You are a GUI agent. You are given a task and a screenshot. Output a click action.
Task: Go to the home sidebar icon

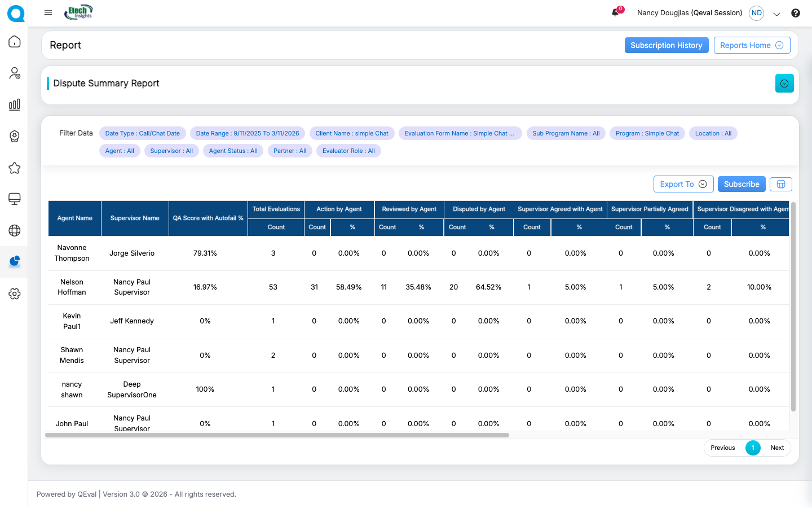pyautogui.click(x=15, y=42)
